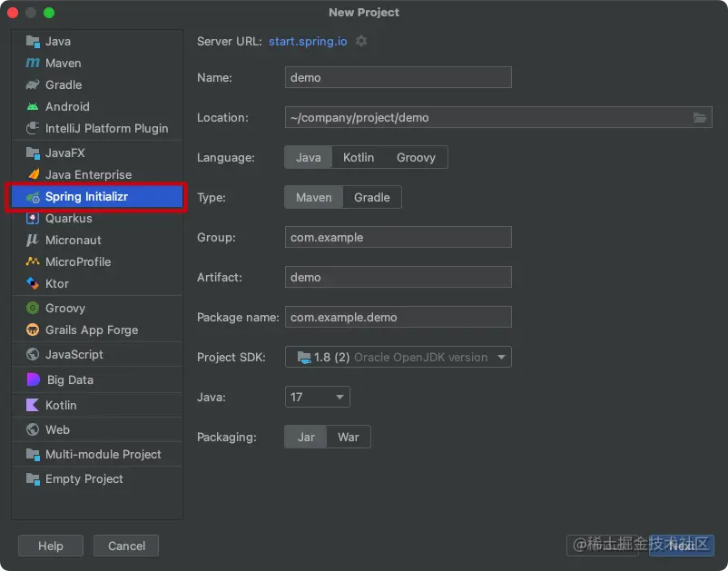Click the IntelliJ Platform Plugin icon

(x=33, y=128)
